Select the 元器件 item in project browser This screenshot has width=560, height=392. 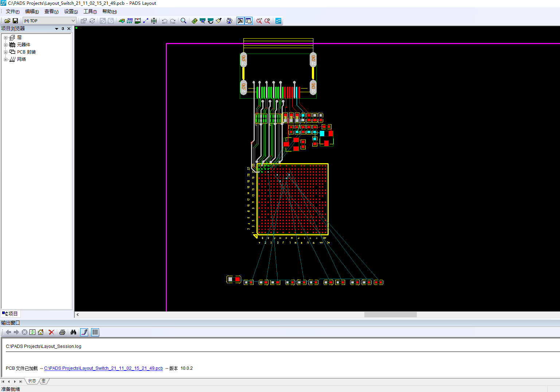pyautogui.click(x=24, y=45)
